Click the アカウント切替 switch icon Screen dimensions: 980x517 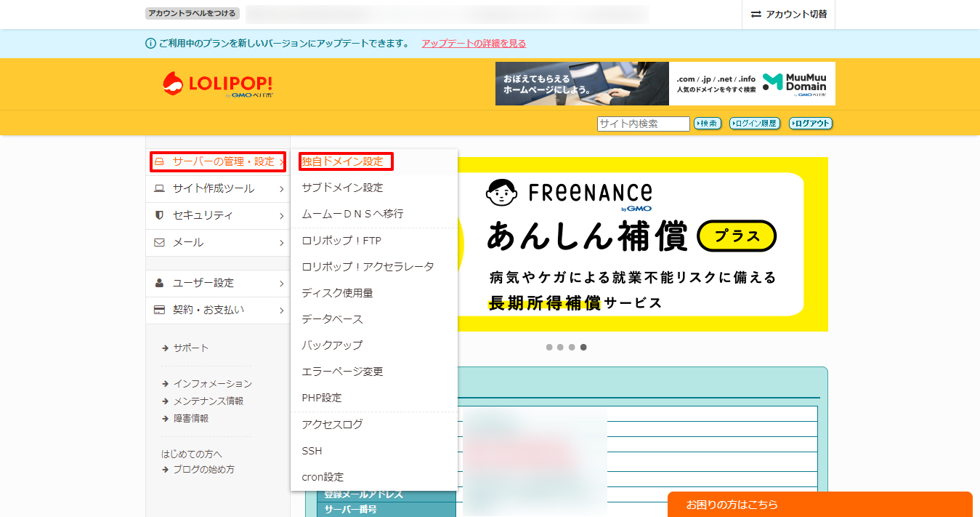(x=756, y=12)
